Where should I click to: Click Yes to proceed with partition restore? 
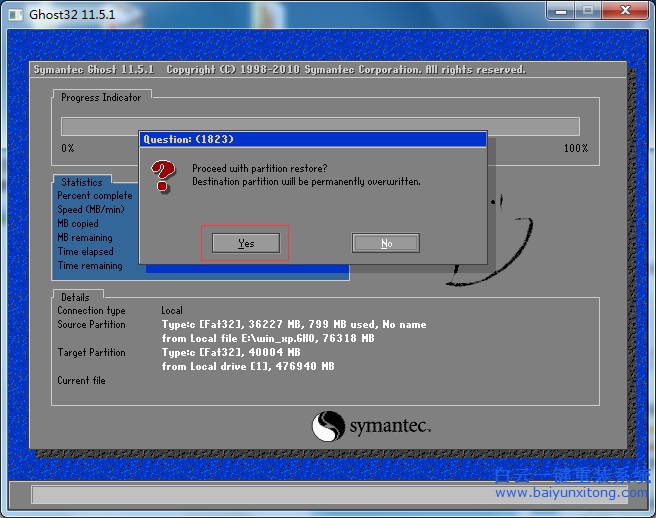point(246,243)
